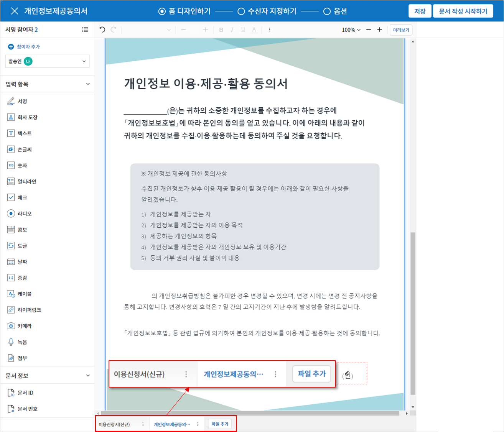Viewport: 504px width, 432px height.
Task: Select the 토글 toggle field item
Action: click(17, 246)
